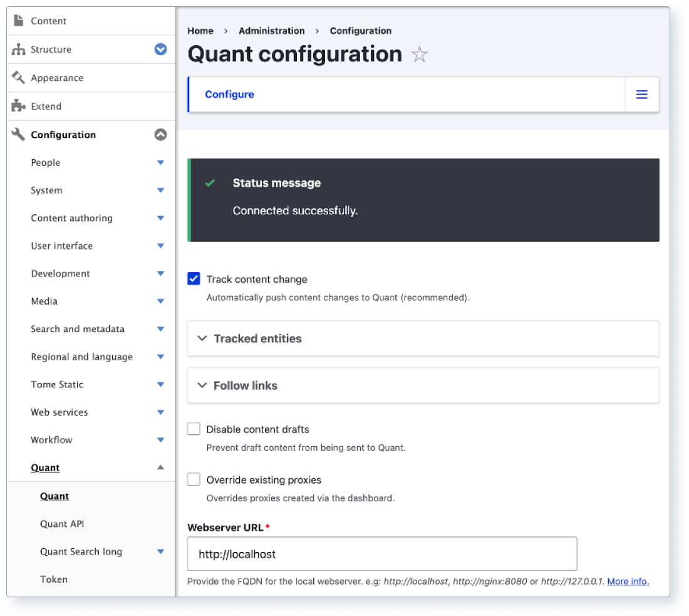689x616 pixels.
Task: Enable Disable content drafts
Action: click(x=194, y=429)
